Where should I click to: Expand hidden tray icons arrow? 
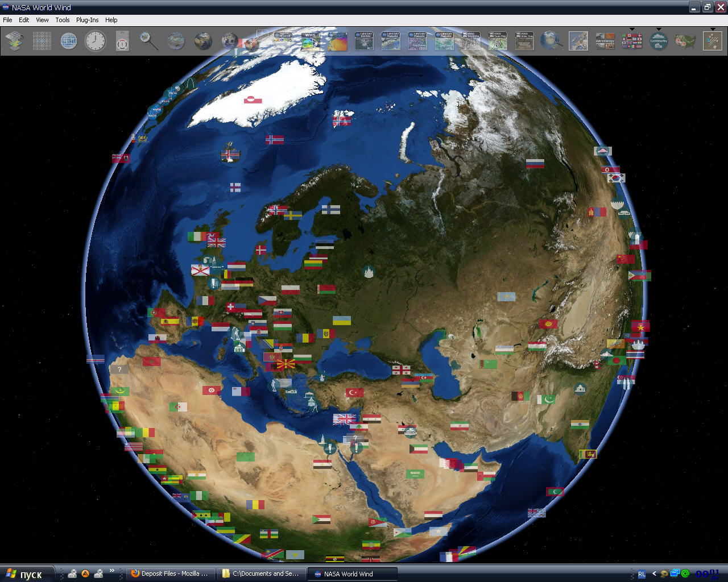(654, 574)
